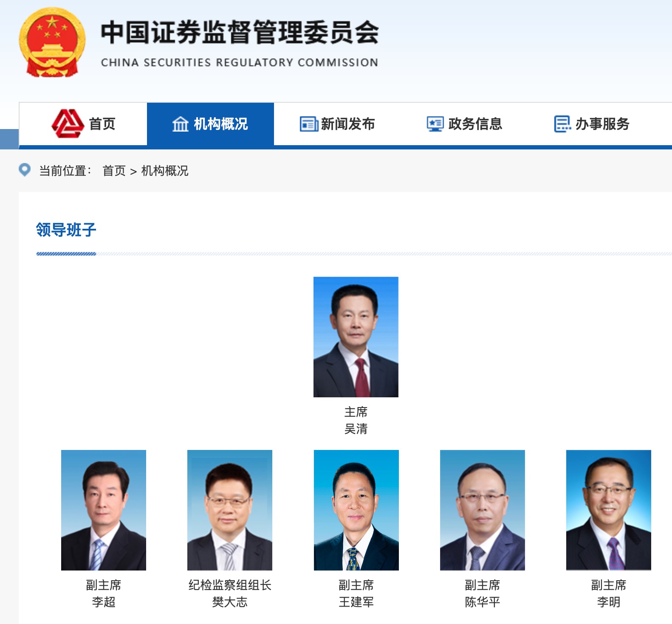Click the building icon beside 机构概况
This screenshot has width=672, height=624.
click(x=180, y=124)
